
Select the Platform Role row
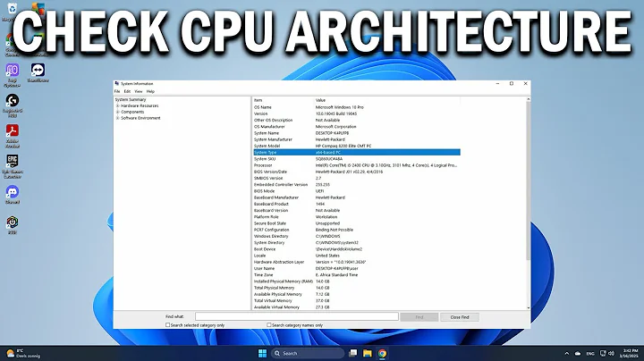click(357, 217)
